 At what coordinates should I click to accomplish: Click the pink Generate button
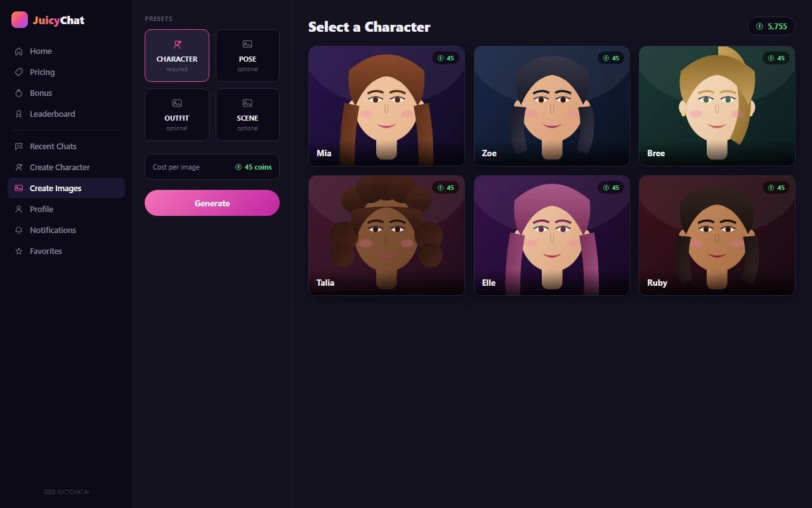[212, 203]
